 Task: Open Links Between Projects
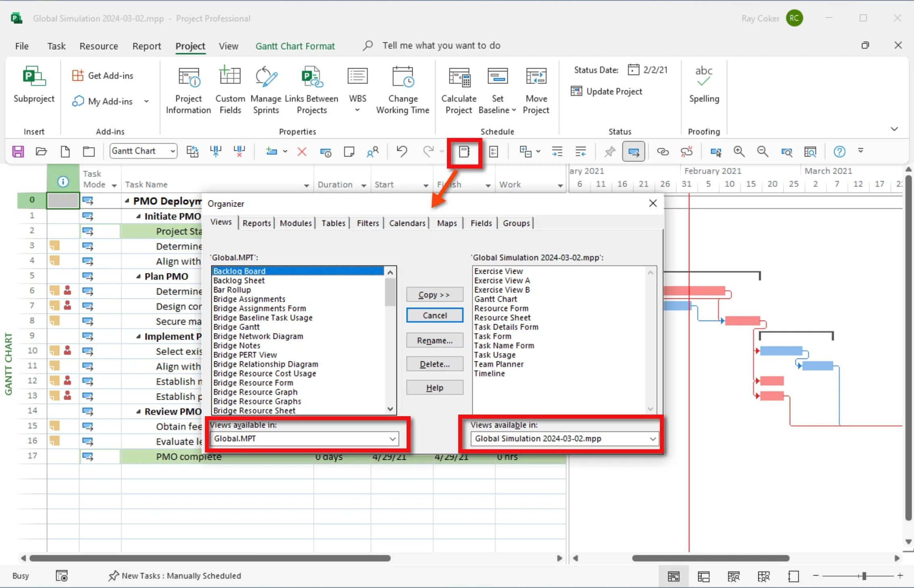(311, 91)
